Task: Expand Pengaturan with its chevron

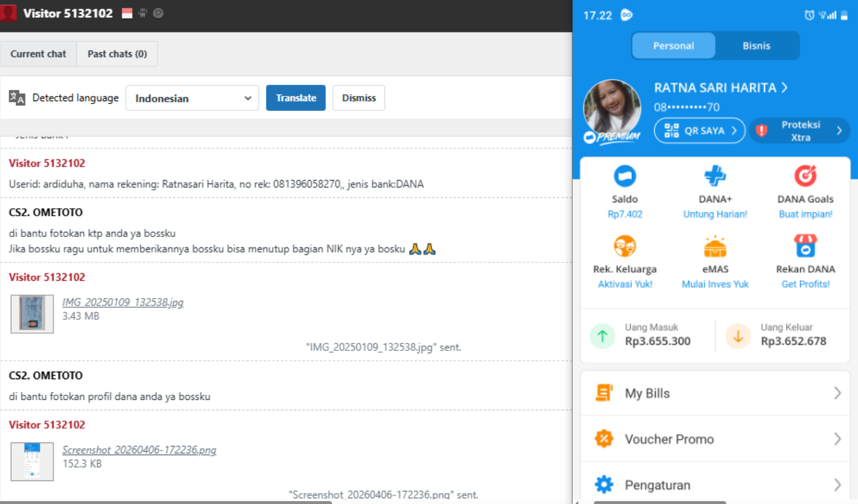Action: coord(837,485)
